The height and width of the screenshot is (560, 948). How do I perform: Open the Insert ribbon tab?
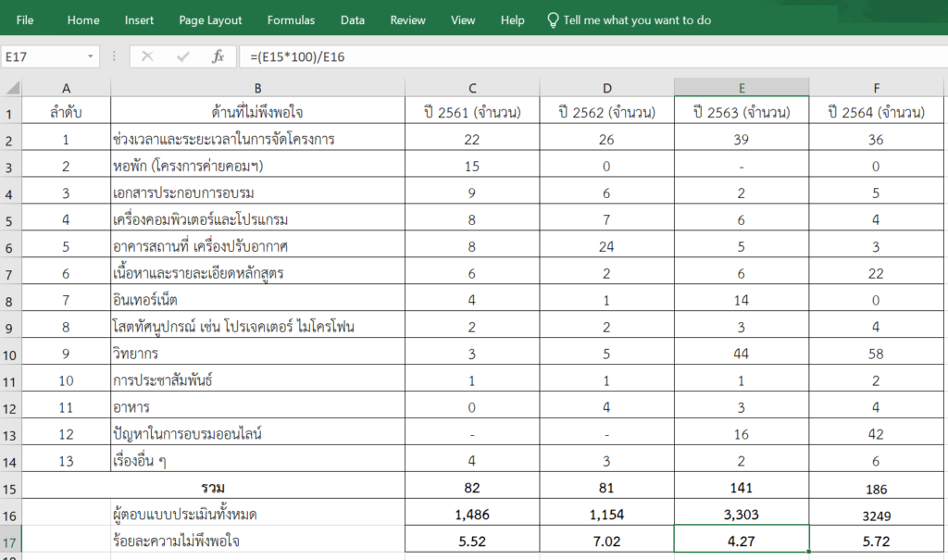pos(139,19)
